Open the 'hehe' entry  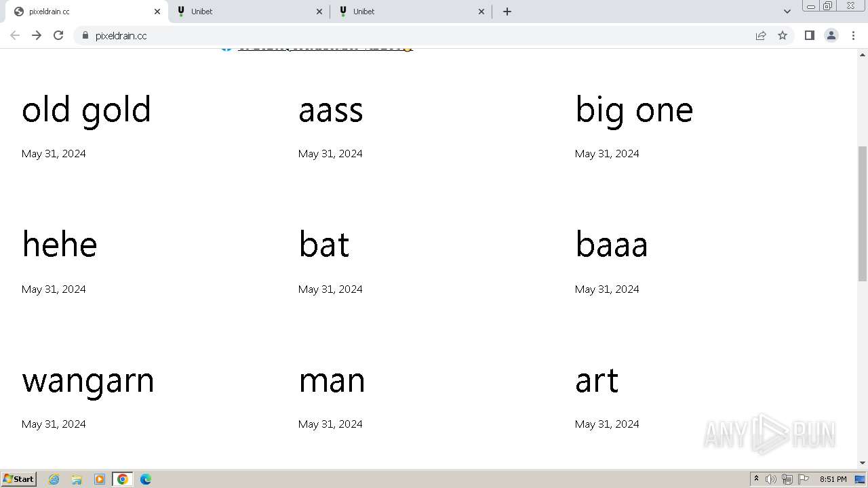(60, 244)
